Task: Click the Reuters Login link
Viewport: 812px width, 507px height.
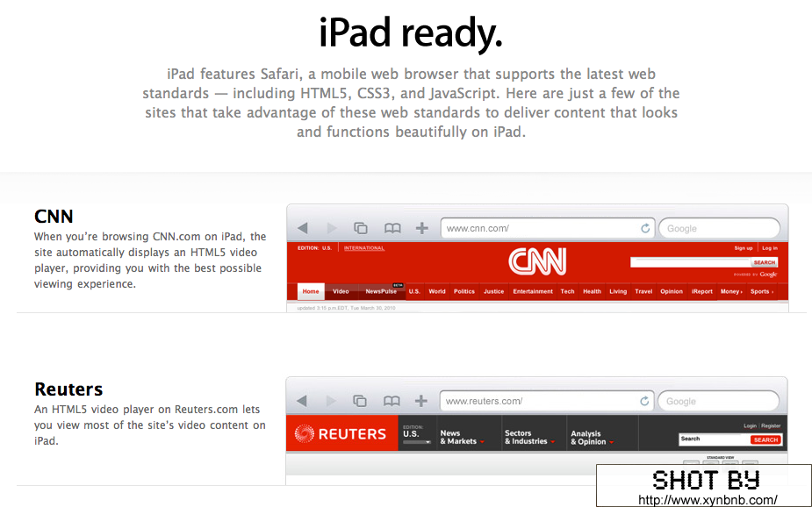Action: (750, 425)
